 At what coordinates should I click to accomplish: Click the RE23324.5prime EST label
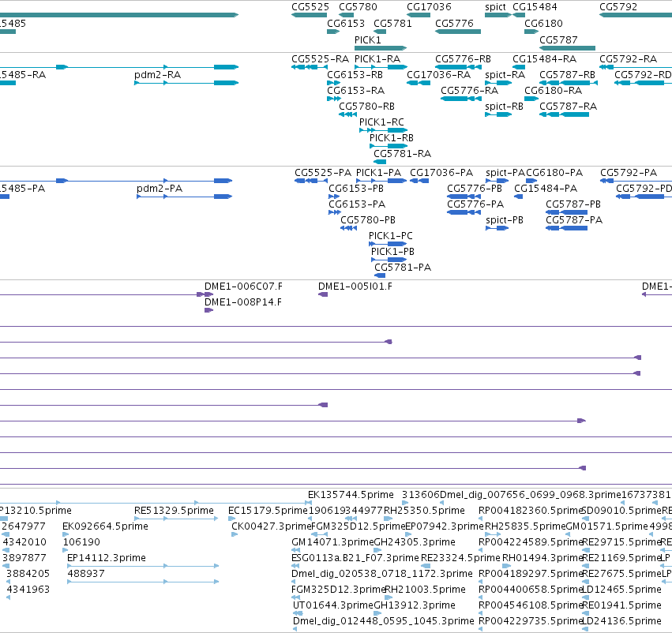click(x=460, y=558)
